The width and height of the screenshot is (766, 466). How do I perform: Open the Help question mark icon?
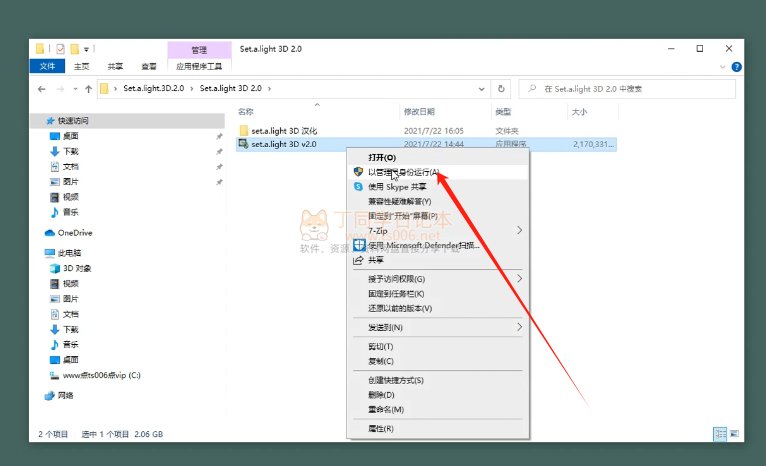737,67
